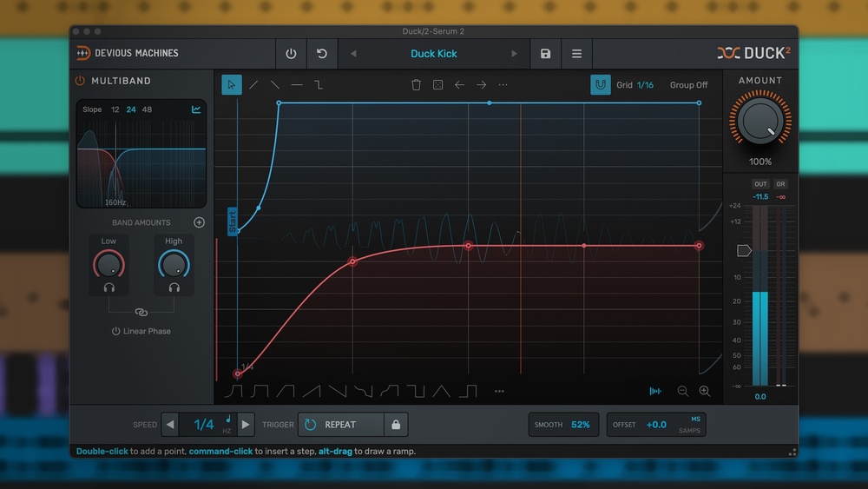Viewport: 868px width, 489px height.
Task: Open the Duck Kick preset list
Action: click(433, 54)
